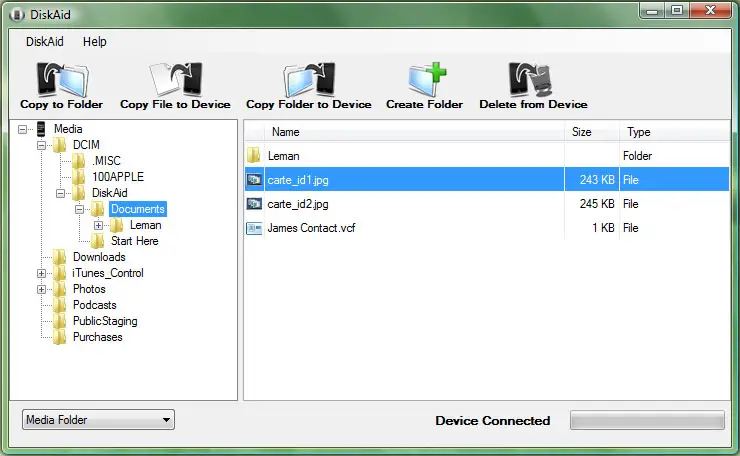The width and height of the screenshot is (740, 456).
Task: Sort the list by Size column header
Action: pos(592,132)
